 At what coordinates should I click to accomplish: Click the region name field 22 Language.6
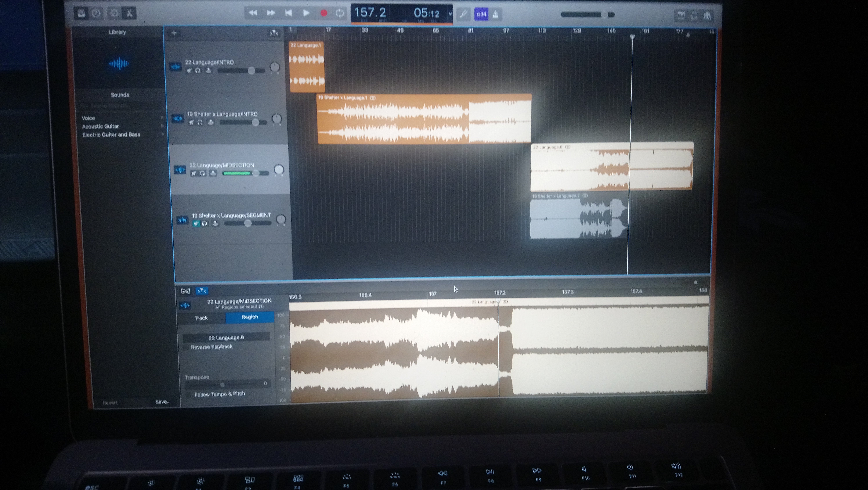[226, 338]
